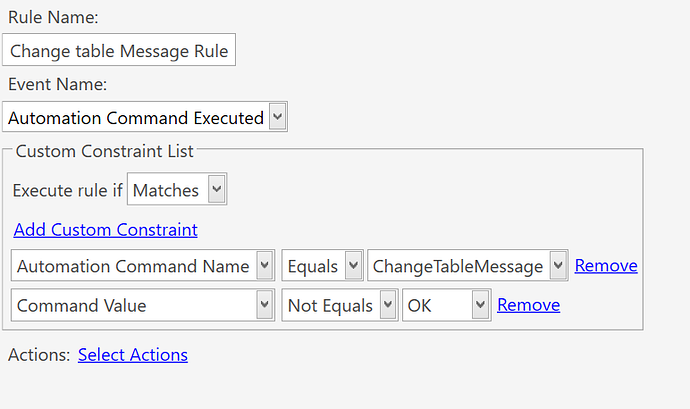Click the Rule Name text field
The height and width of the screenshot is (409, 690).
[119, 51]
